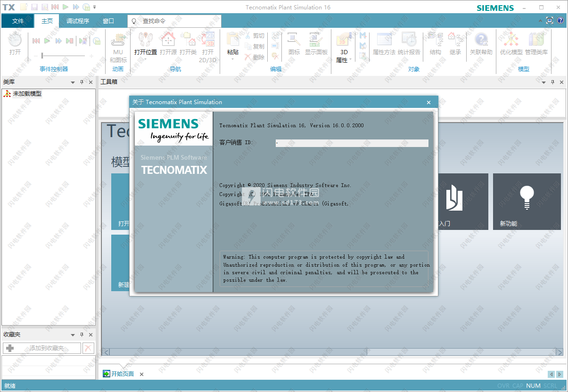Click the 剪切 scissors button
The height and width of the screenshot is (392, 568).
coord(255,35)
